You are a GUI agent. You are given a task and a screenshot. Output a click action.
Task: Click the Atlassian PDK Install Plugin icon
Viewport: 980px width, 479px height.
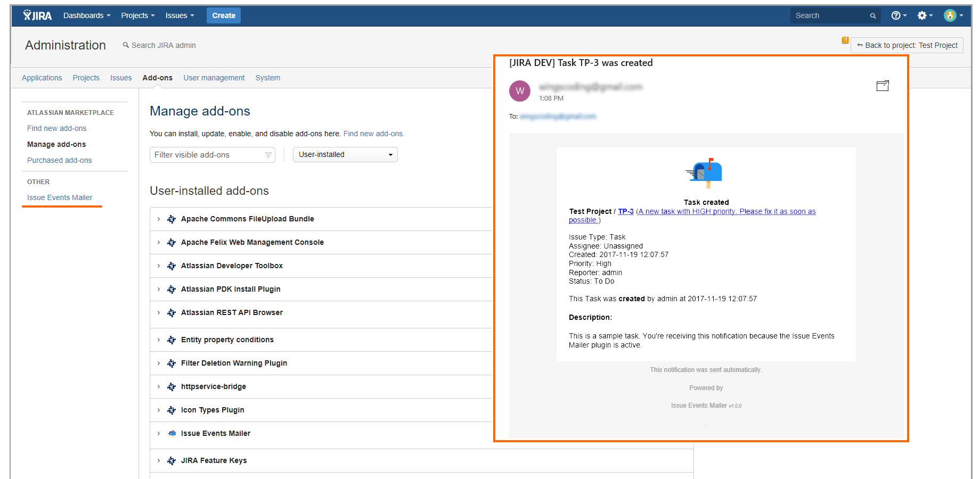pyautogui.click(x=171, y=289)
